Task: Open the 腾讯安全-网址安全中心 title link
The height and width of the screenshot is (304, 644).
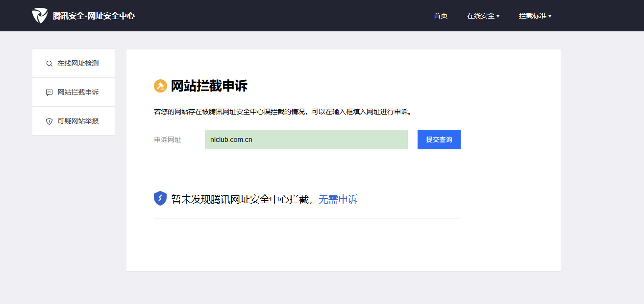Action: pos(94,16)
